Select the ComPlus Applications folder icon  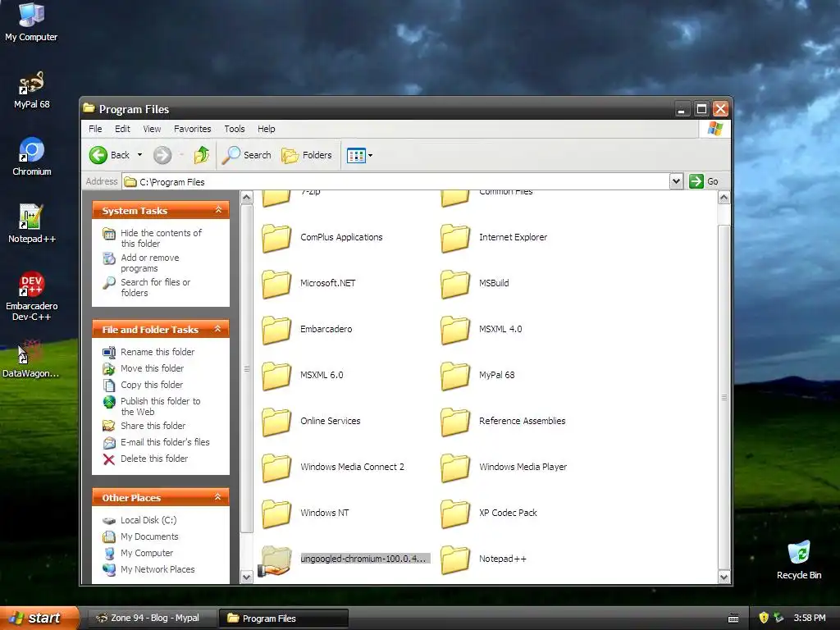point(276,238)
